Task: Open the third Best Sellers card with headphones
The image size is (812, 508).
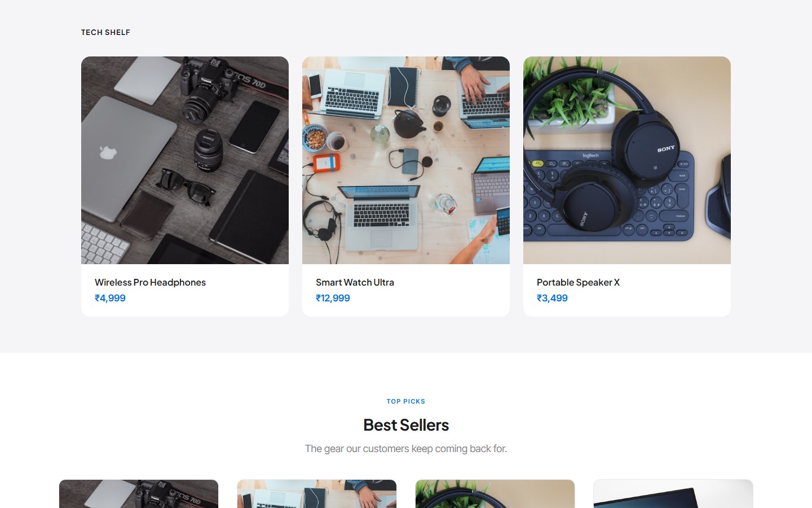Action: pyautogui.click(x=495, y=494)
